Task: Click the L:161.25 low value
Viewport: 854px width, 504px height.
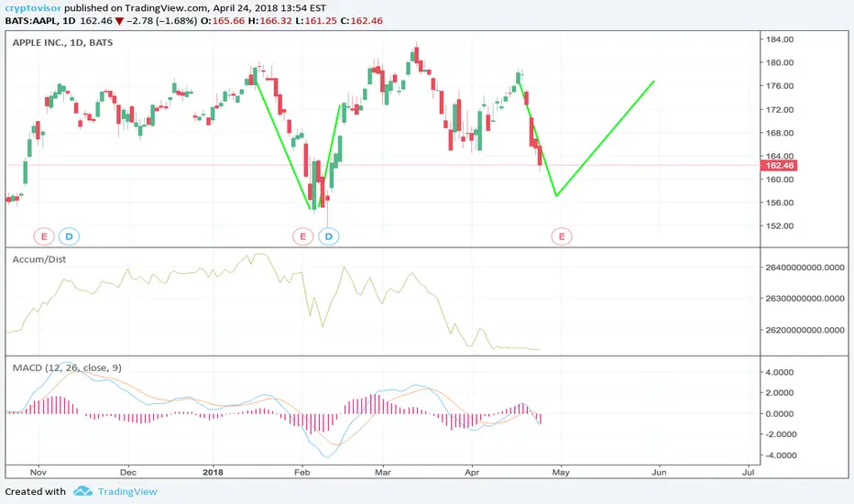Action: tap(316, 21)
